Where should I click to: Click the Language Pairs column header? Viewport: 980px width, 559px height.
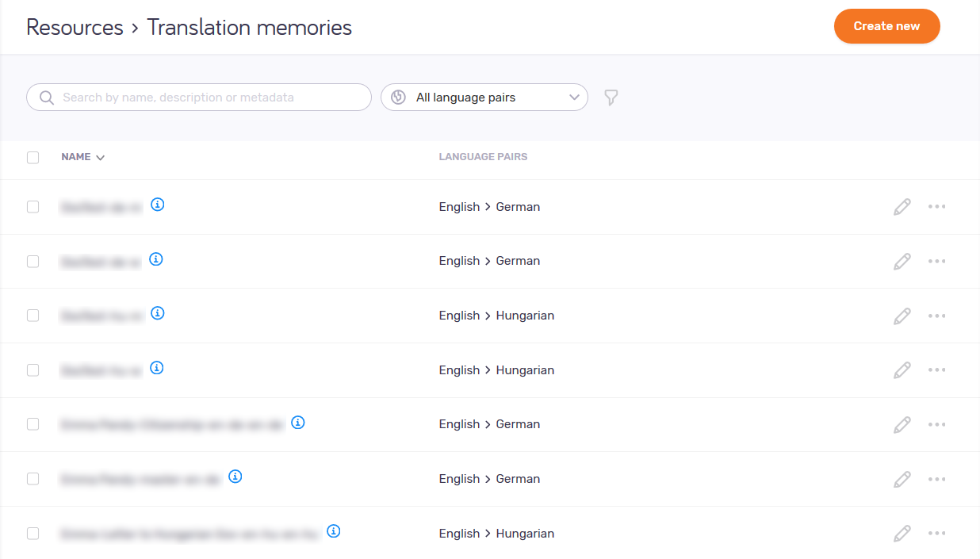coord(483,157)
